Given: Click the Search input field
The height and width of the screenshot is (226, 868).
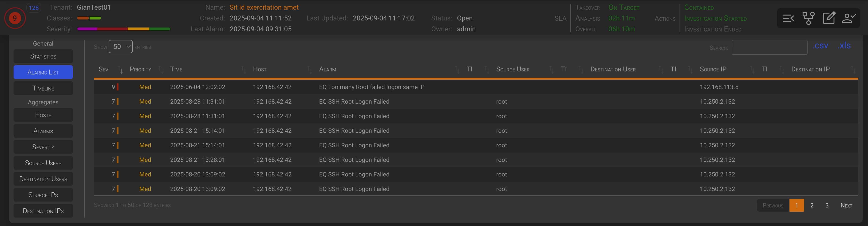Looking at the screenshot, I should coord(769,47).
